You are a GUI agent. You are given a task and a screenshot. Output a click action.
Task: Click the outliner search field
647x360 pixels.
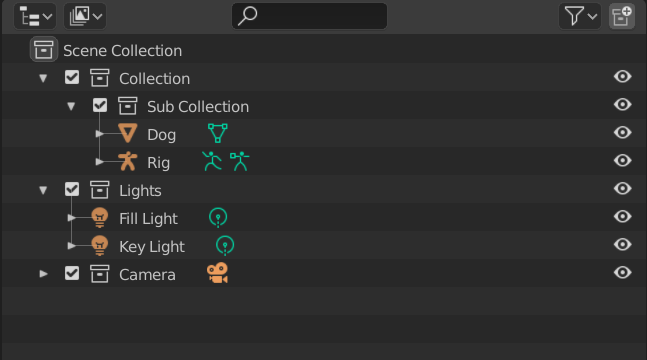pos(309,16)
